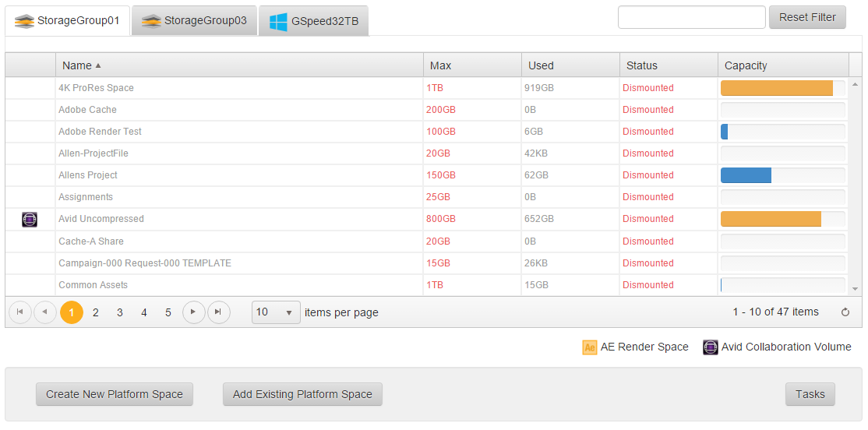Switch to the GSpeed32TB tab
Image resolution: width=868 pixels, height=430 pixels.
(314, 22)
